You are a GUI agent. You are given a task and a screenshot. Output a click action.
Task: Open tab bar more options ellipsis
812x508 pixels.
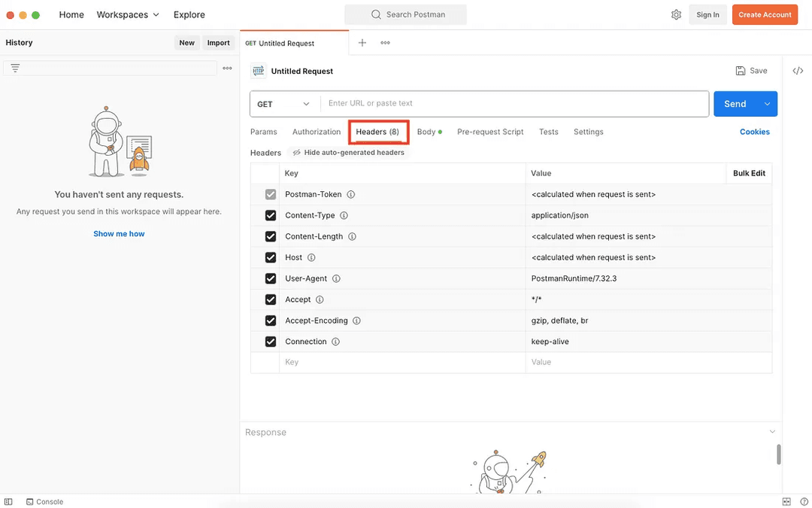click(385, 43)
